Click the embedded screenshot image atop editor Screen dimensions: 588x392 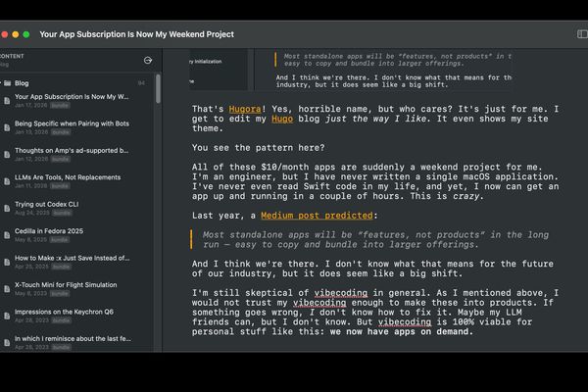click(x=351, y=70)
